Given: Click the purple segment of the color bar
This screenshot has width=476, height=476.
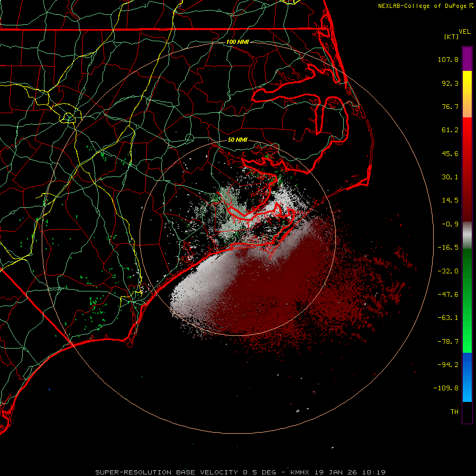Looking at the screenshot, I should pos(467,59).
